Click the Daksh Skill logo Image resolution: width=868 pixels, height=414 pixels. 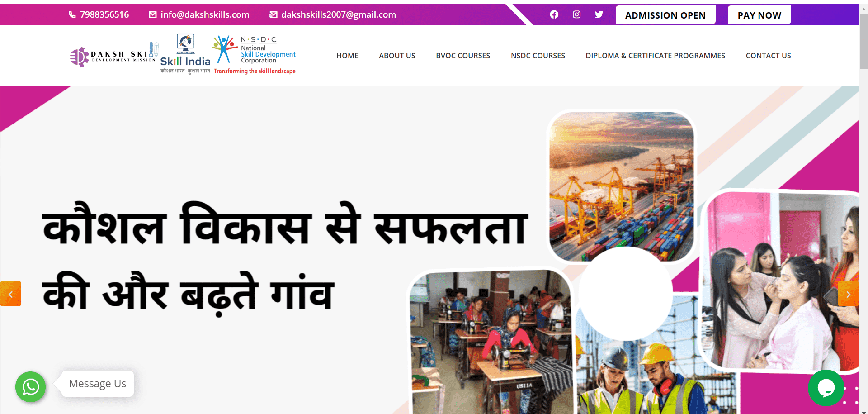point(114,56)
